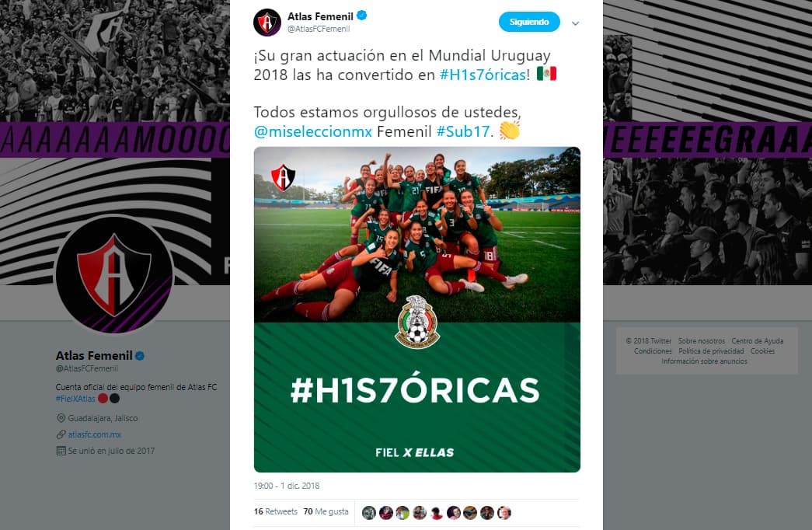The image size is (812, 530).
Task: Click the verified badge beside tweet author name
Action: (x=362, y=16)
